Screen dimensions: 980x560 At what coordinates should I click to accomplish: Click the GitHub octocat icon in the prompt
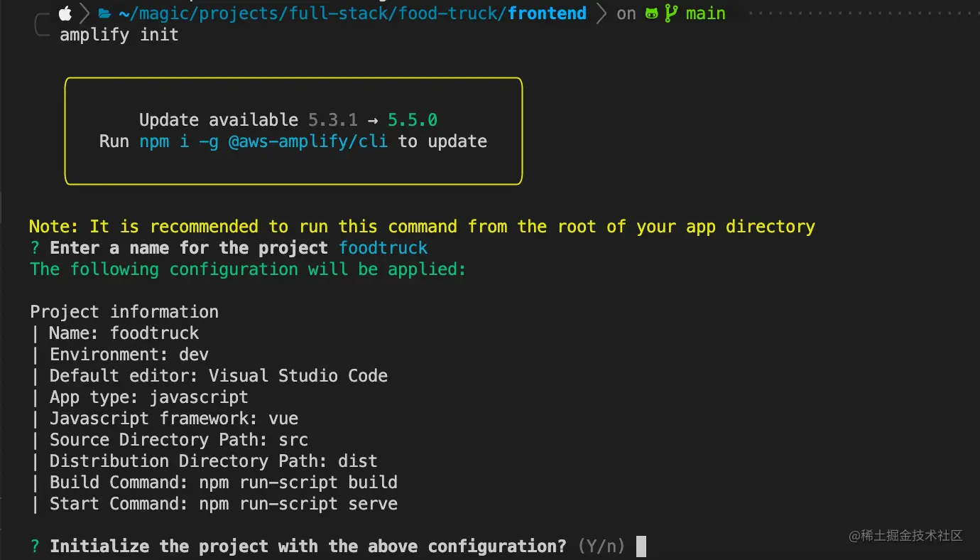653,13
